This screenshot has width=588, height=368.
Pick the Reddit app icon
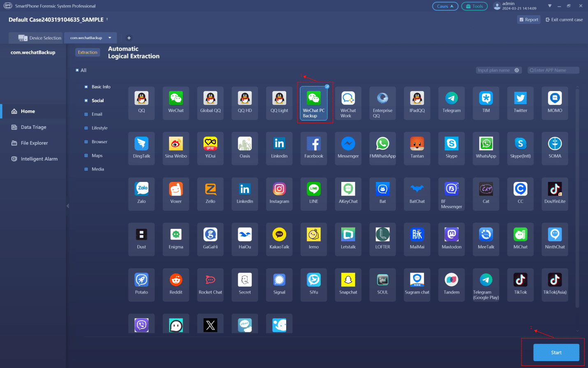[176, 285]
